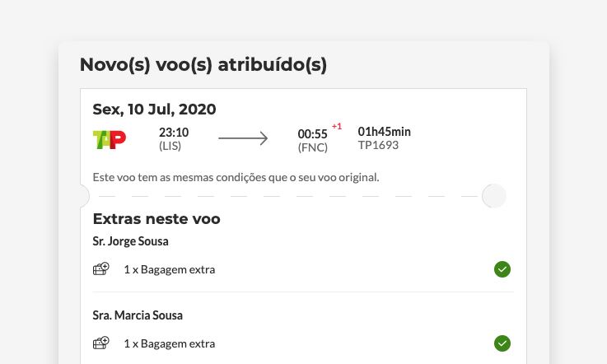Click the red +1 day indicator
Screen dimensions: 607x364
click(336, 126)
